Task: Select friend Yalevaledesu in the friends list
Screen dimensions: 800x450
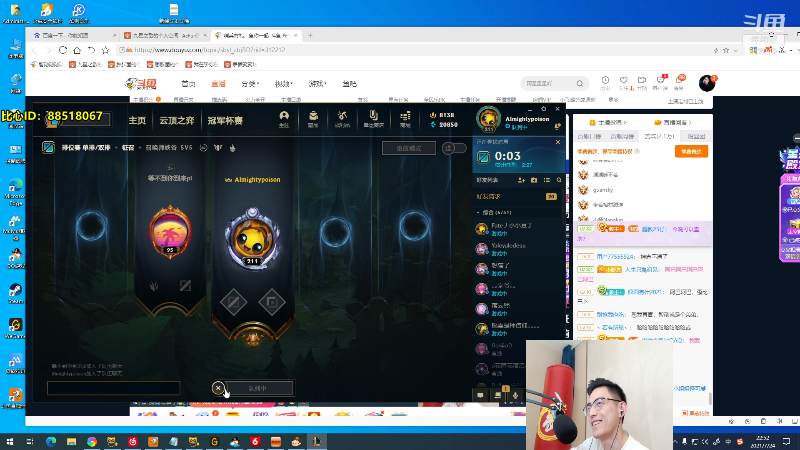Action: click(516, 249)
